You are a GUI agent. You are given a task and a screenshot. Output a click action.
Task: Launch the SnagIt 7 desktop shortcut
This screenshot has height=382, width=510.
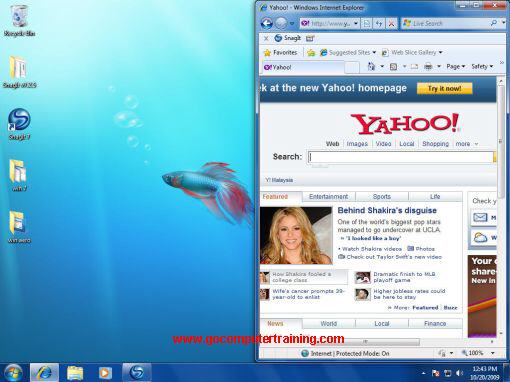pyautogui.click(x=19, y=124)
